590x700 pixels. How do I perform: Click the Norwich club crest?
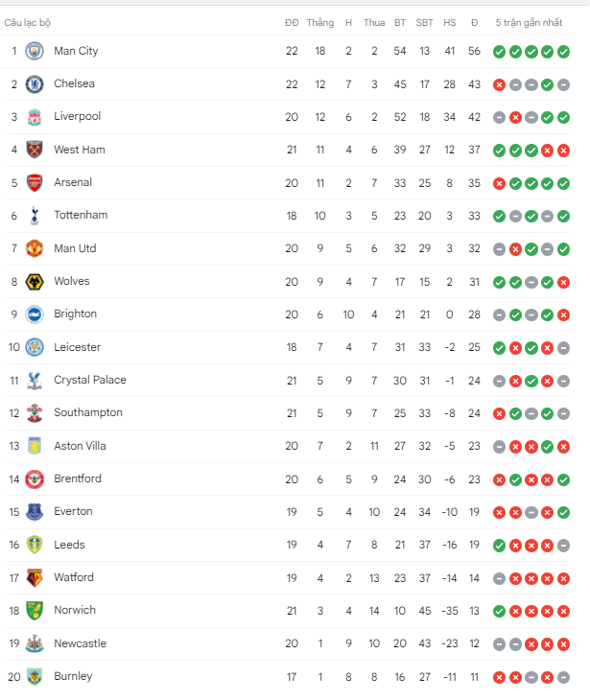[35, 611]
